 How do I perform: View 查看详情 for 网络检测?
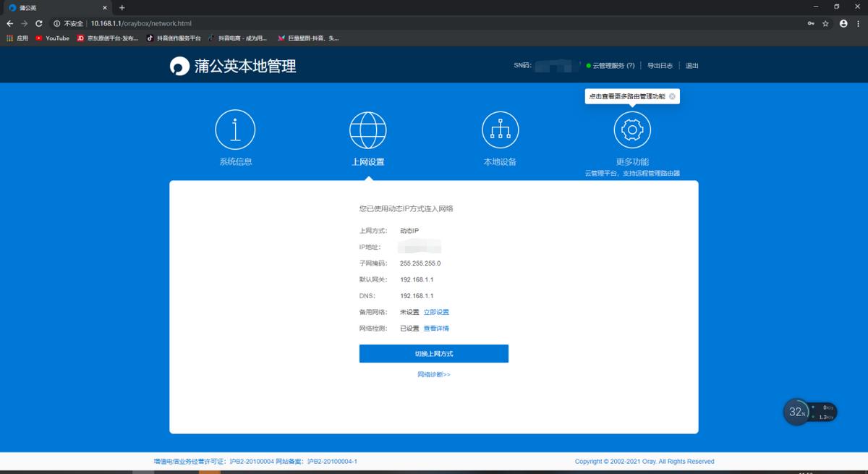tap(436, 328)
